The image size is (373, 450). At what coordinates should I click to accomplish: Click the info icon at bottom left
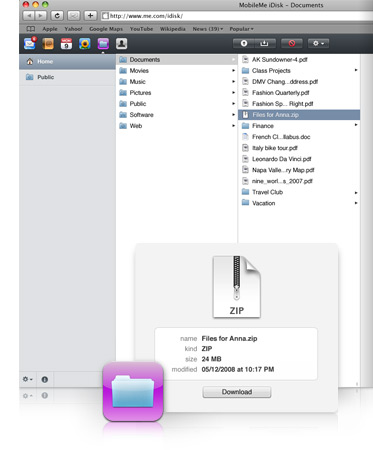tap(45, 379)
